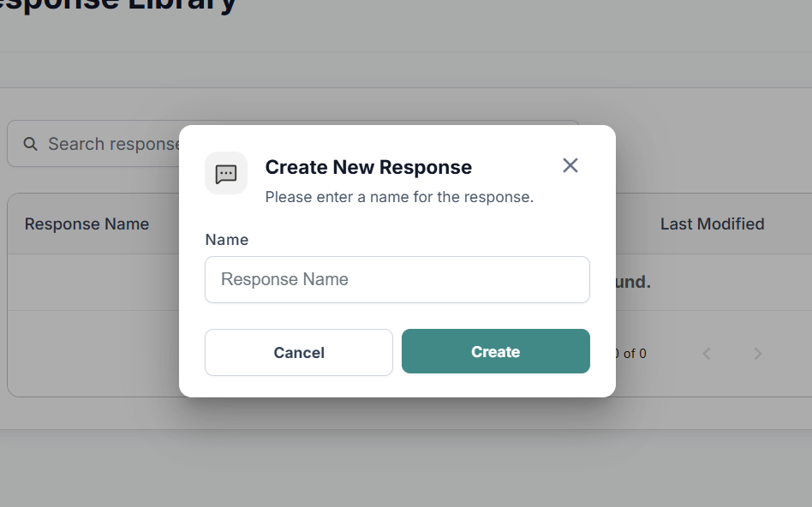Click the Create New Response title
Viewport: 812px width, 507px height.
click(368, 167)
